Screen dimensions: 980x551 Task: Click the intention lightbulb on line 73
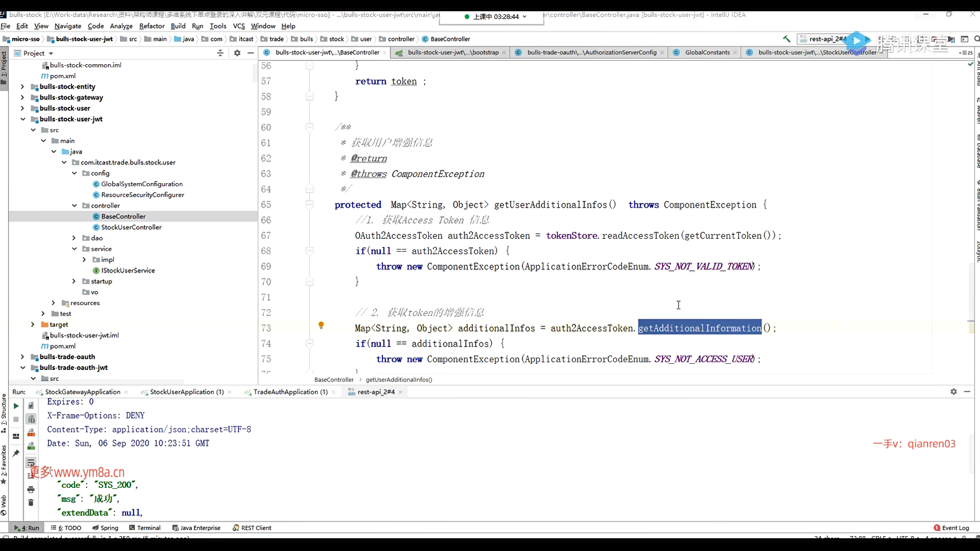(x=321, y=325)
